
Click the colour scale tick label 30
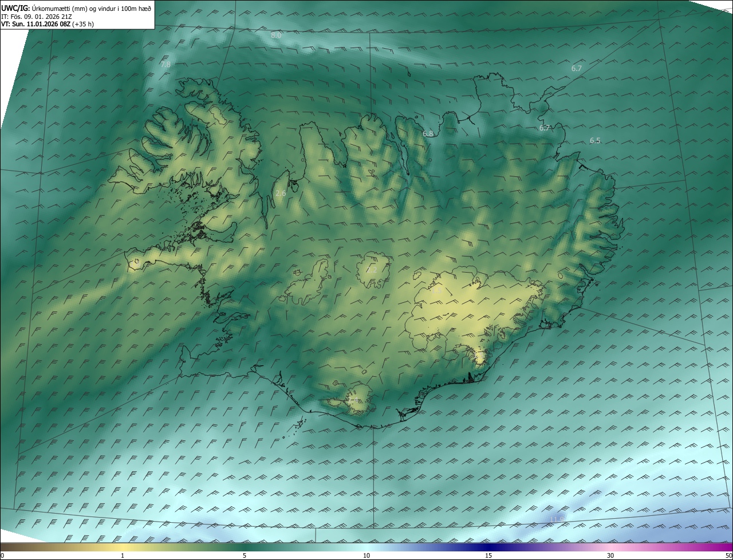(x=610, y=556)
